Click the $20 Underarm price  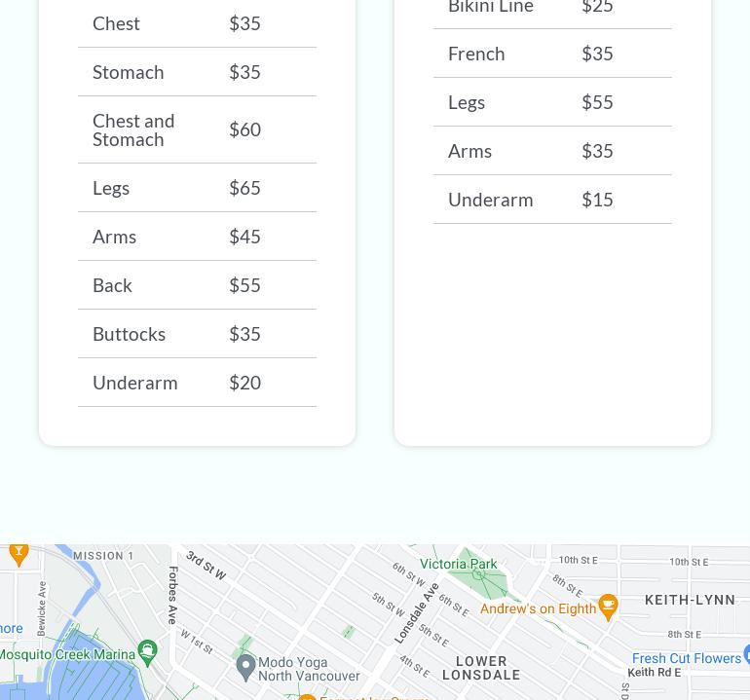(x=244, y=382)
